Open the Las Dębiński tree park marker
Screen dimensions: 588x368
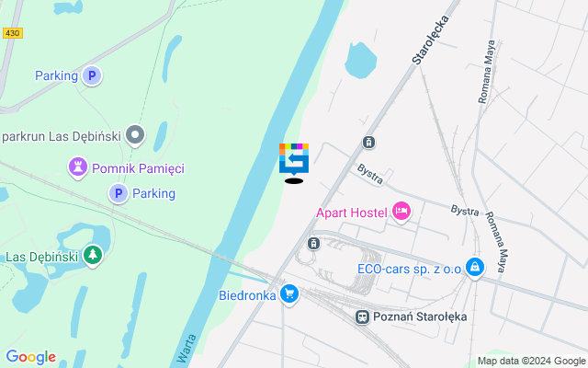(x=93, y=256)
